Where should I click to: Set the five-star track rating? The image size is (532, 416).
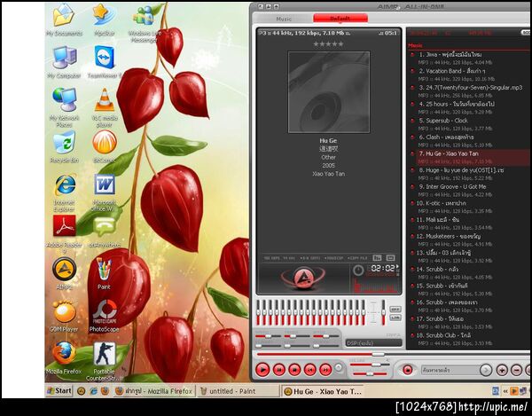[328, 43]
